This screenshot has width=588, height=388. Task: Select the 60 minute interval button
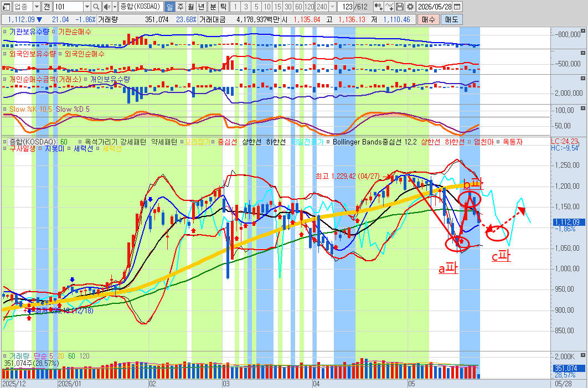[298, 7]
